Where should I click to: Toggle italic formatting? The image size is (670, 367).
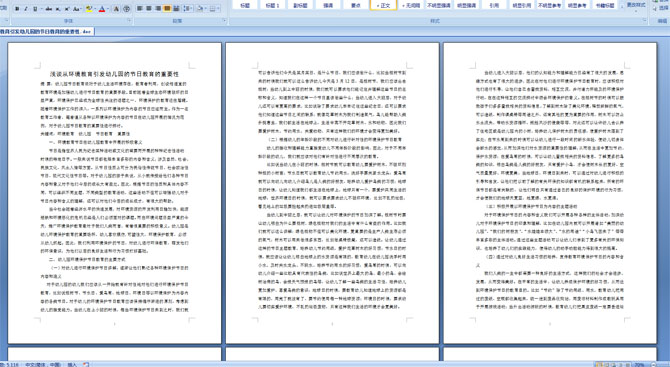coord(26,9)
